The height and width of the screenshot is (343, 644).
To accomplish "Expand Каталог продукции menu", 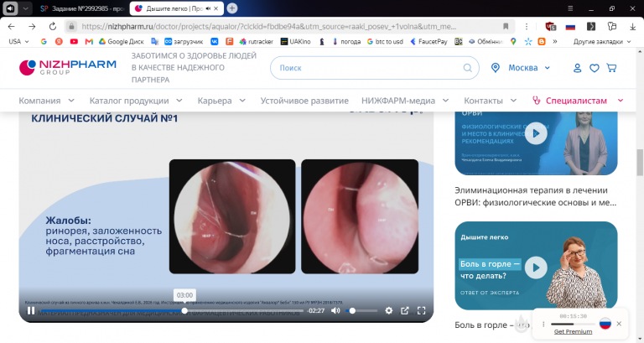I will [136, 101].
